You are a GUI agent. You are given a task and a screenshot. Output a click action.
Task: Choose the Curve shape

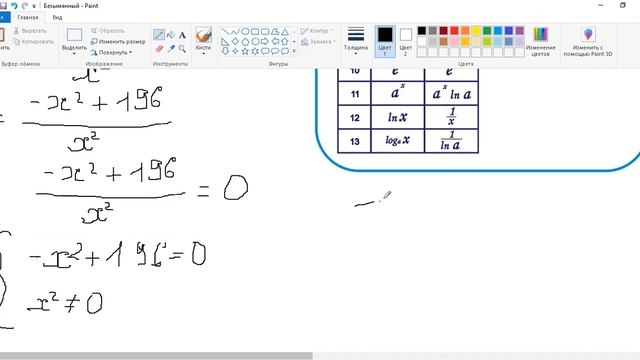pyautogui.click(x=235, y=32)
